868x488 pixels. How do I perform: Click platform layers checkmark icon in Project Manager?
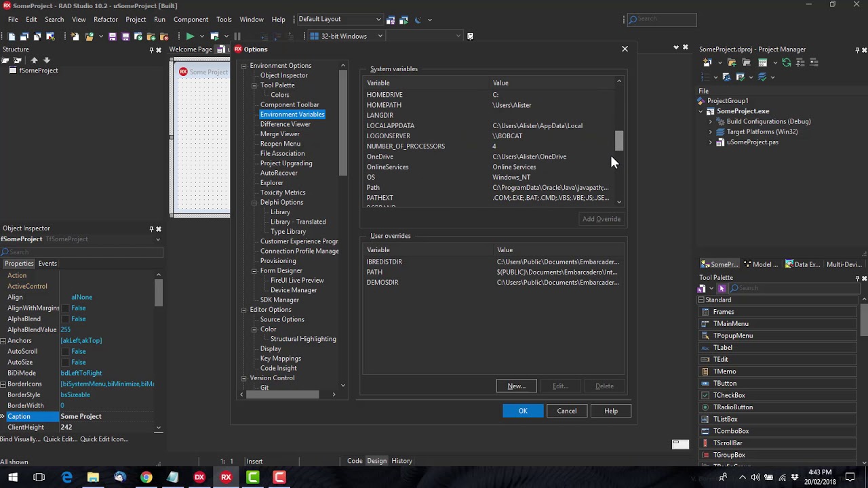click(762, 77)
